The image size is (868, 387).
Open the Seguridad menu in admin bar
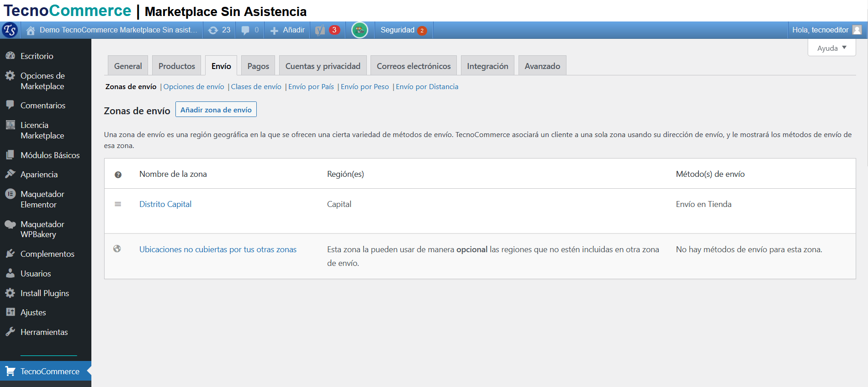click(x=403, y=30)
